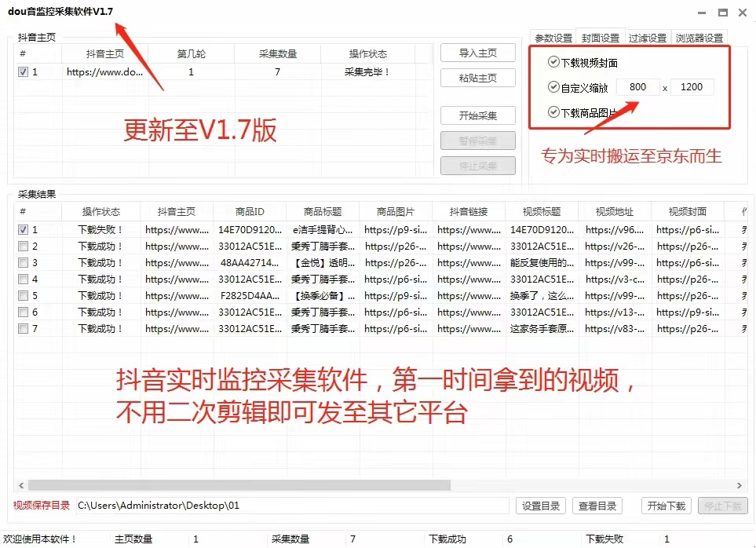Image resolution: width=756 pixels, height=548 pixels.
Task: Toggle checkbox for homepage row 1
Action: pyautogui.click(x=23, y=71)
